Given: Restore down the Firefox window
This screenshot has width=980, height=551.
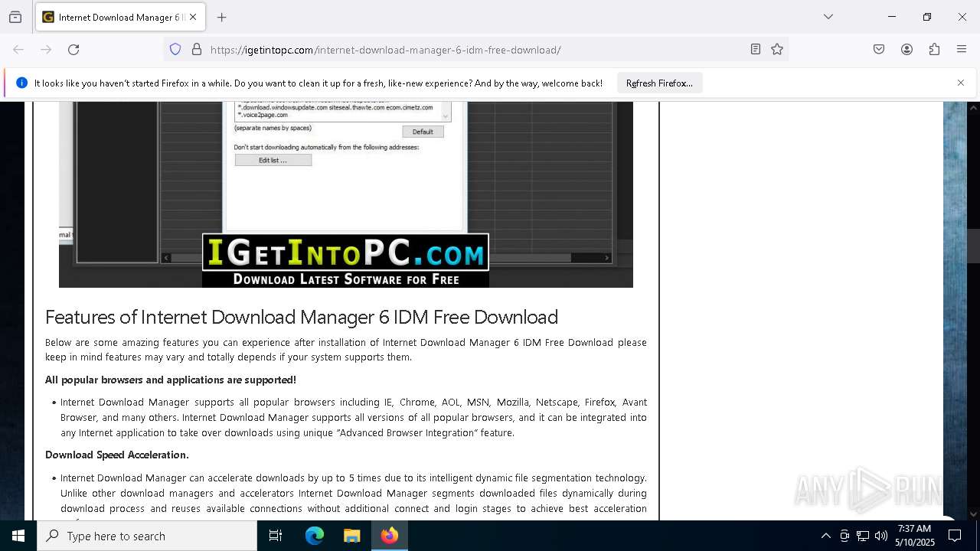Looking at the screenshot, I should [927, 17].
